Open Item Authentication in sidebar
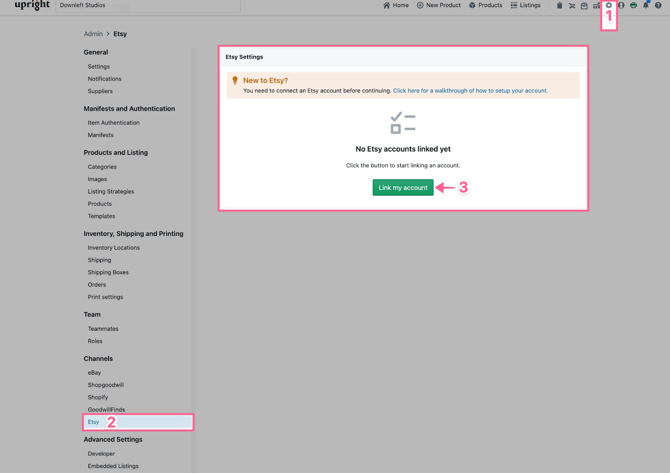The width and height of the screenshot is (670, 473). pyautogui.click(x=114, y=123)
